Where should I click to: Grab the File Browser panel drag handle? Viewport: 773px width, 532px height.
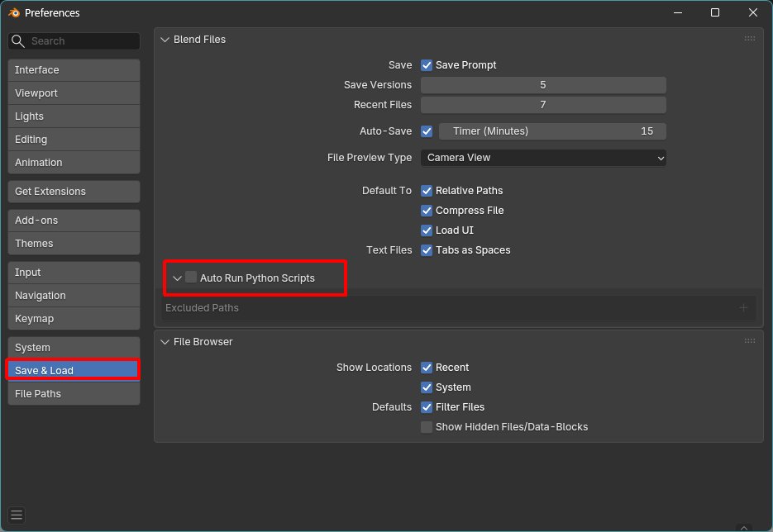(750, 341)
